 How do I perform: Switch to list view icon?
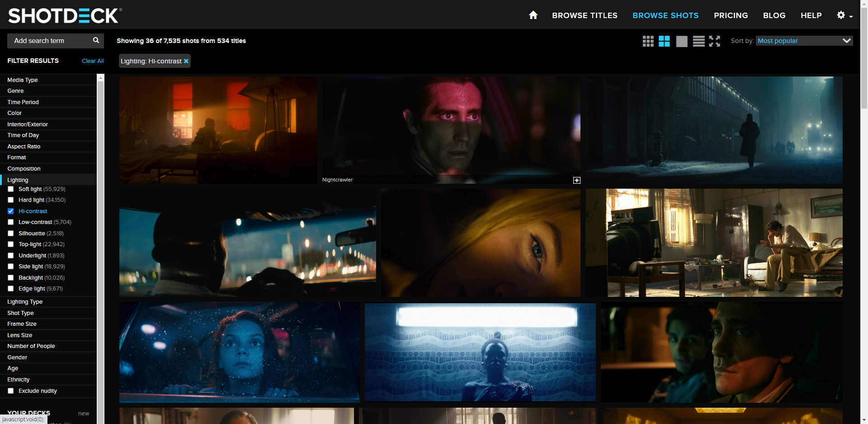pos(698,41)
